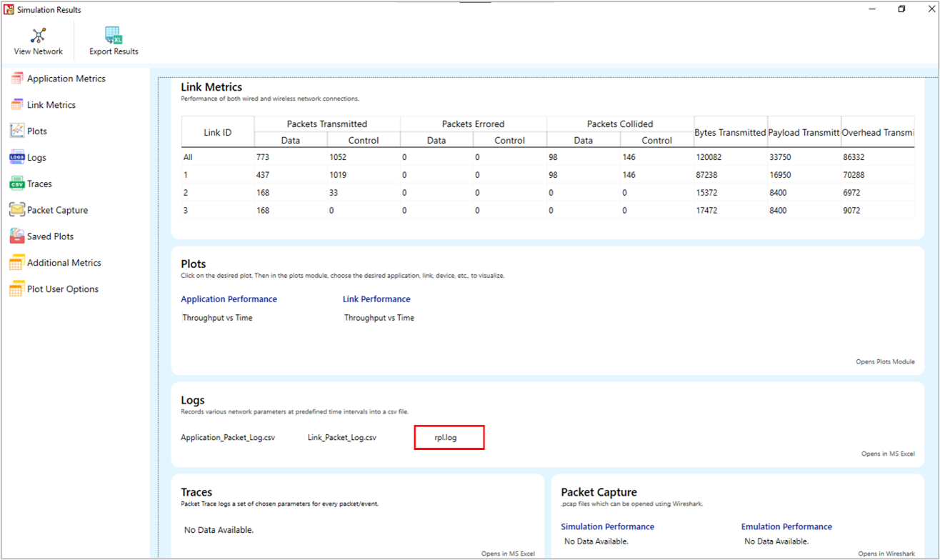Click the Export Results Excel icon

[114, 36]
